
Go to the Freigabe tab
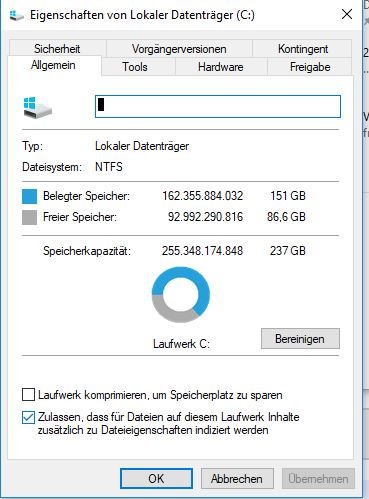click(x=310, y=67)
